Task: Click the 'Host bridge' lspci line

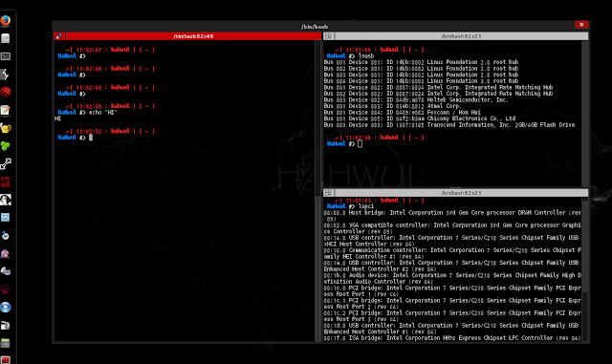Action: [452, 216]
